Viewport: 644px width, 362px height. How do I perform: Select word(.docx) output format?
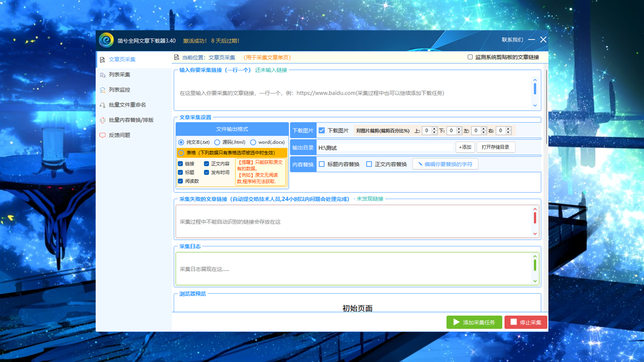(253, 142)
